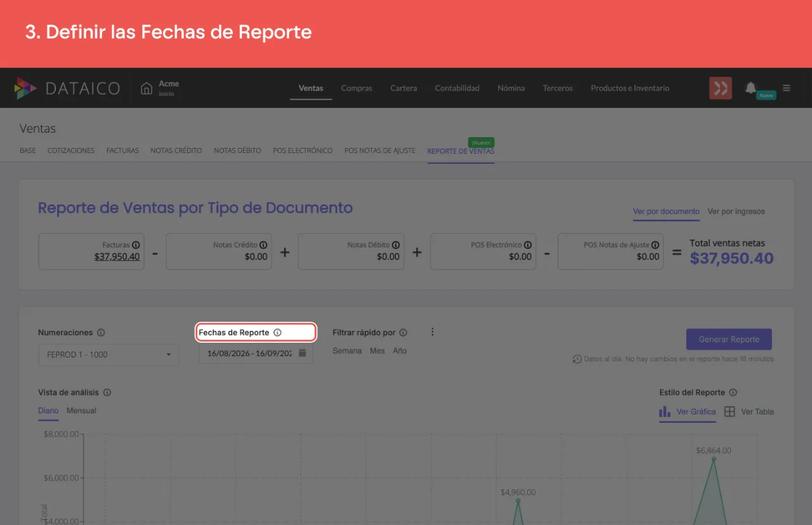Open the Compras main menu

click(357, 88)
